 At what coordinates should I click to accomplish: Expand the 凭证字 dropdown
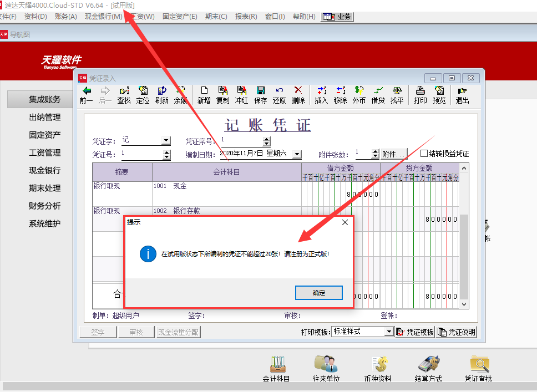point(166,140)
